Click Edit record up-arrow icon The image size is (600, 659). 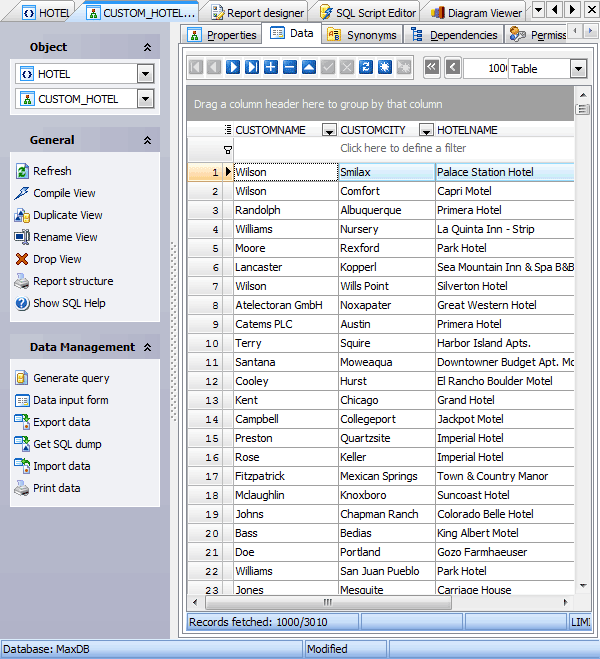coord(309,67)
